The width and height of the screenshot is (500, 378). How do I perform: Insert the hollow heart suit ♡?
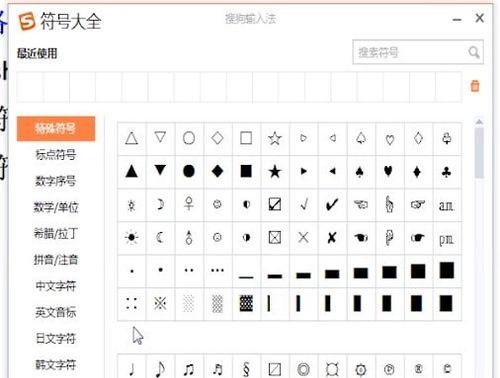(389, 138)
